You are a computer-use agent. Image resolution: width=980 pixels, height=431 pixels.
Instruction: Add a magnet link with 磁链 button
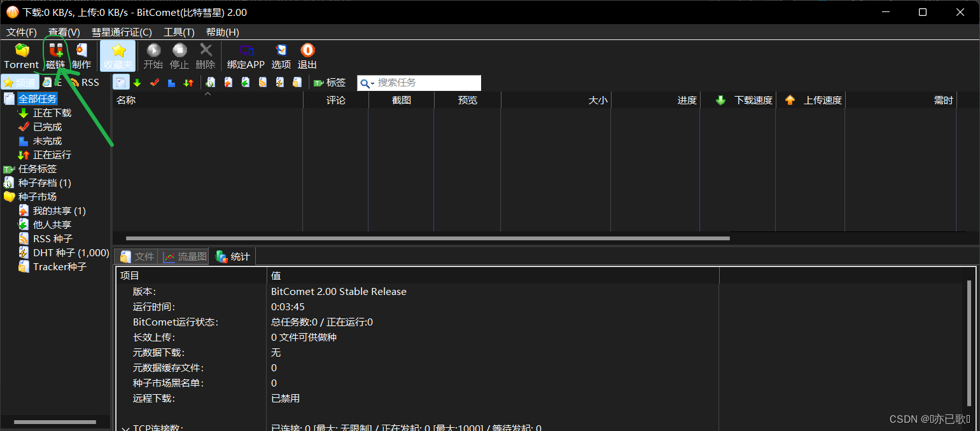click(55, 56)
